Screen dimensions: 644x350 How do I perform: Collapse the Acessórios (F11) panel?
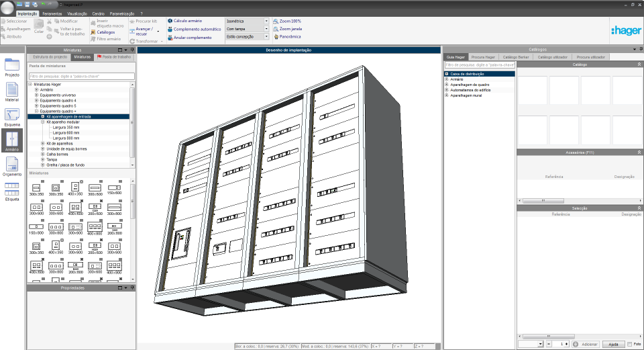pos(639,152)
